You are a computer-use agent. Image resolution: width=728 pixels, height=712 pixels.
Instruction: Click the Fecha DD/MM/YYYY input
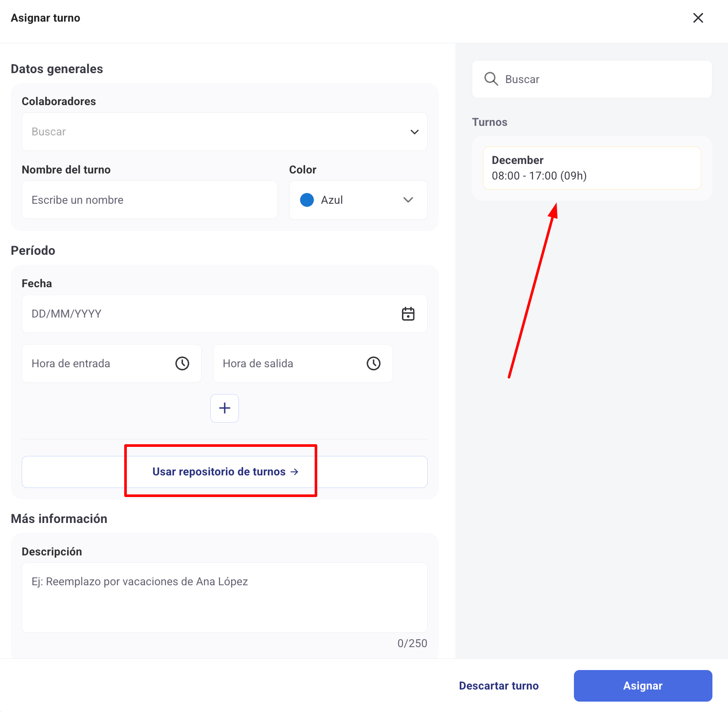208,314
